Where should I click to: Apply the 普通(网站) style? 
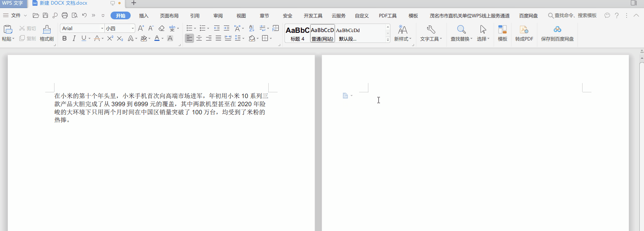(322, 33)
